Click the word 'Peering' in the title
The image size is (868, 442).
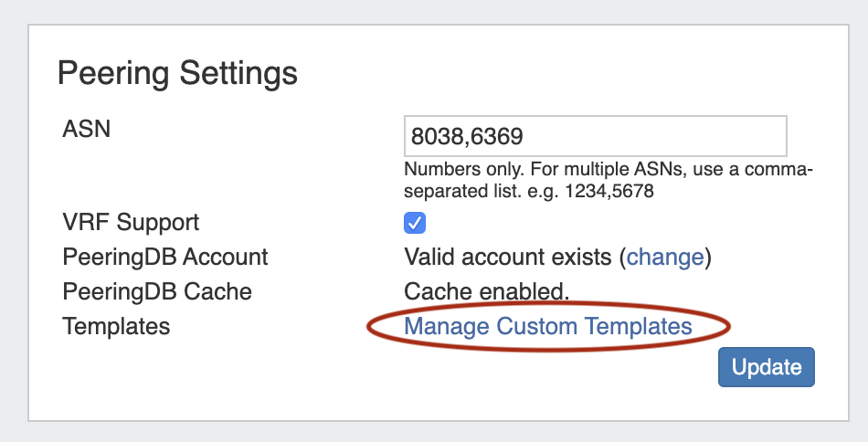tap(114, 73)
